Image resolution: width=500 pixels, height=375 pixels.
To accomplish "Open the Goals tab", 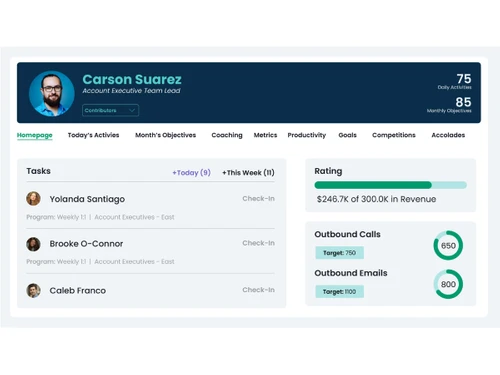I will (x=347, y=135).
